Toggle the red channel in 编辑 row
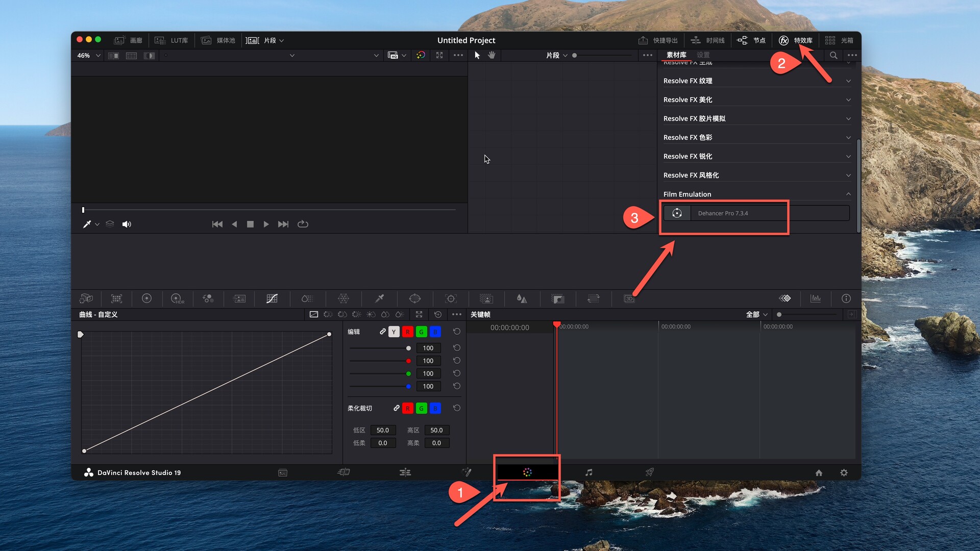The height and width of the screenshot is (551, 980). 407,332
